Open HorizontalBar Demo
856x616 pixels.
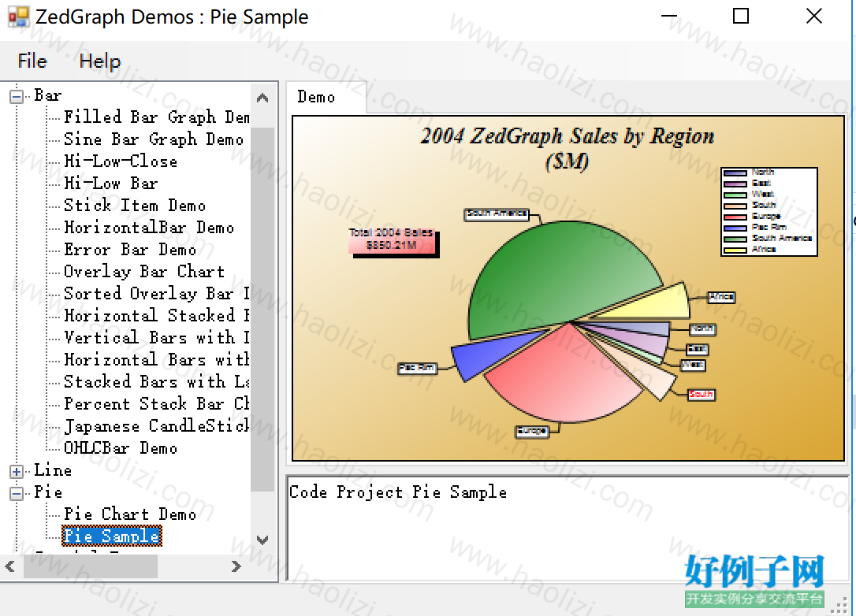coord(148,227)
